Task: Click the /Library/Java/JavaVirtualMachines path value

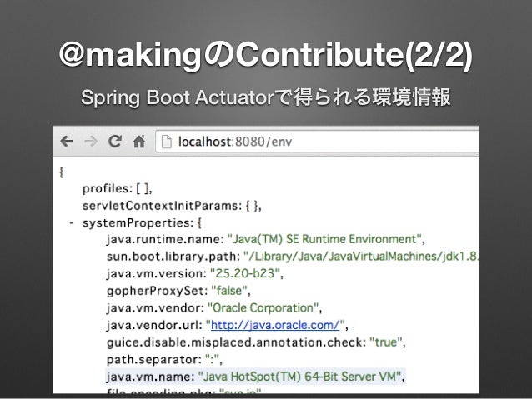Action: [361, 257]
